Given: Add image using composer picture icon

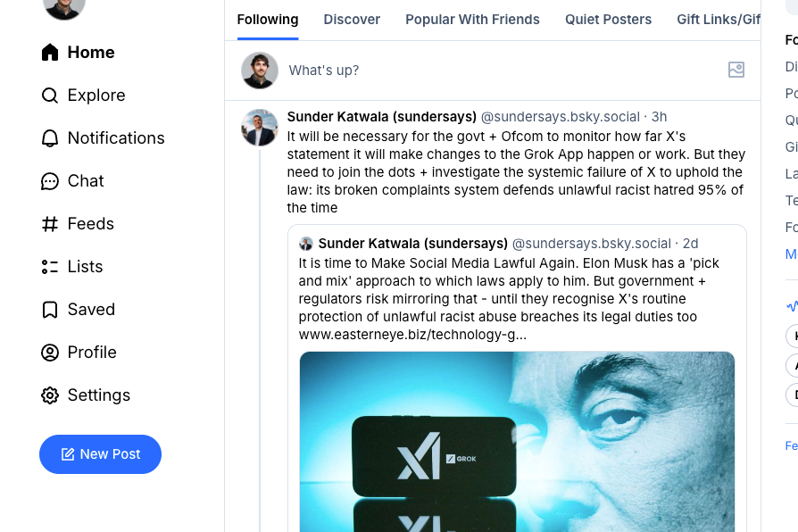Looking at the screenshot, I should [x=736, y=70].
